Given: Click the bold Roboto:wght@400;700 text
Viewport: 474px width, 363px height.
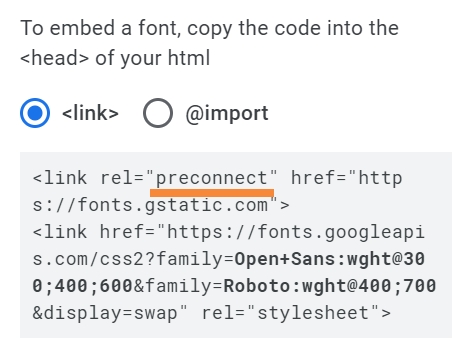Looking at the screenshot, I should click(x=330, y=286).
